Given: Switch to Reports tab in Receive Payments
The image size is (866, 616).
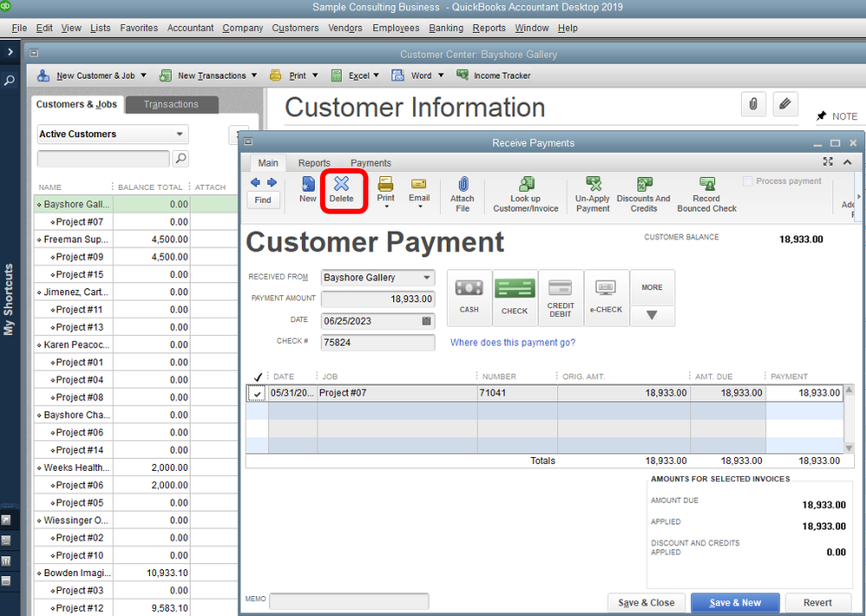Looking at the screenshot, I should pyautogui.click(x=314, y=163).
